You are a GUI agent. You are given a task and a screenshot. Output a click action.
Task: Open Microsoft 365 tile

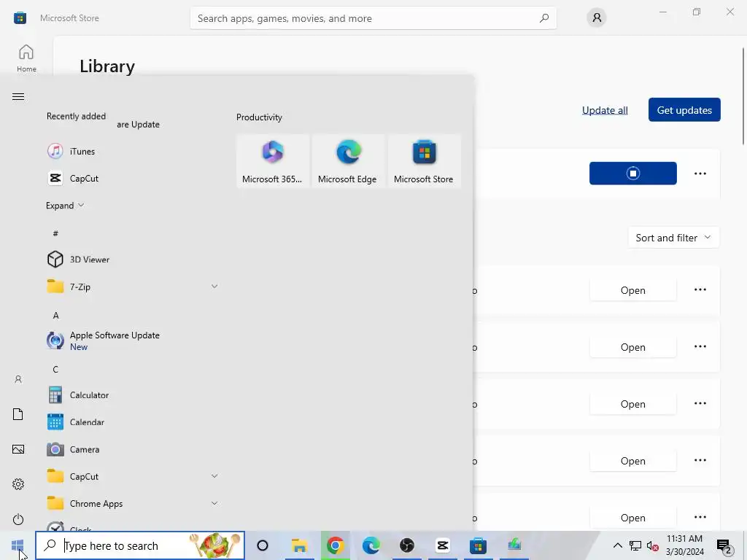coord(273,161)
